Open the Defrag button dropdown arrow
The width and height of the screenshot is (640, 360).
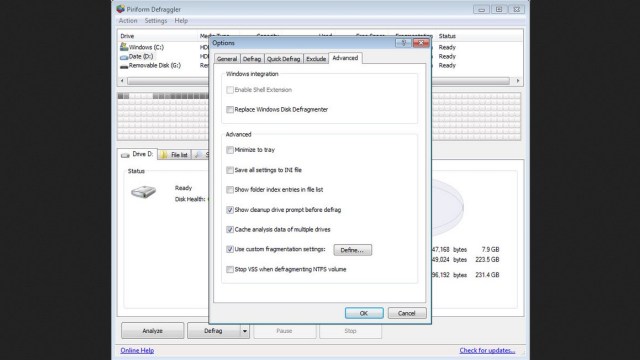pyautogui.click(x=244, y=331)
